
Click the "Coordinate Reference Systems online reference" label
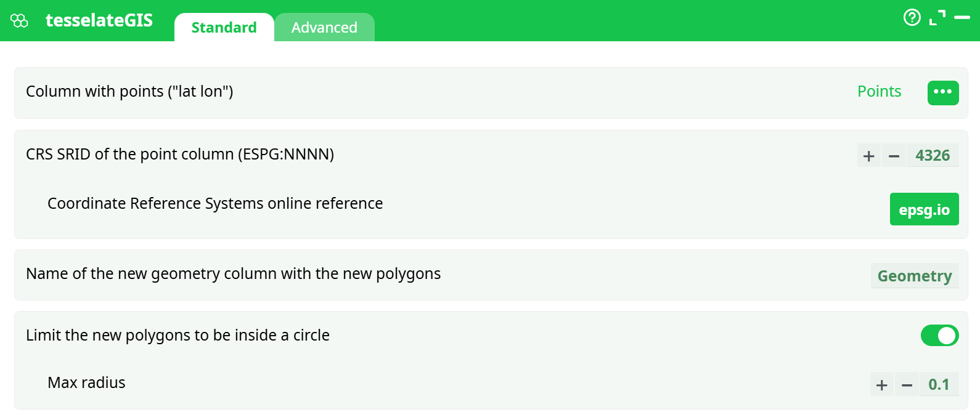click(215, 203)
